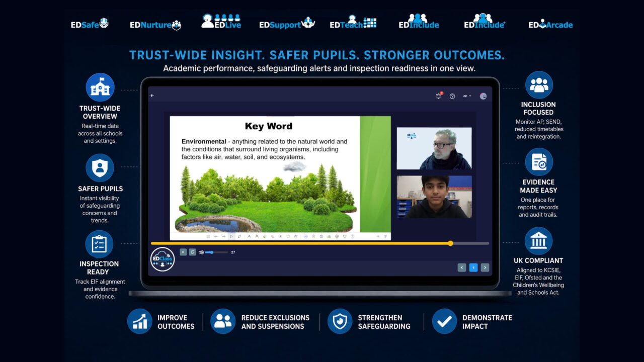644x362 pixels.
Task: Open the user profile avatar
Action: pos(483,96)
